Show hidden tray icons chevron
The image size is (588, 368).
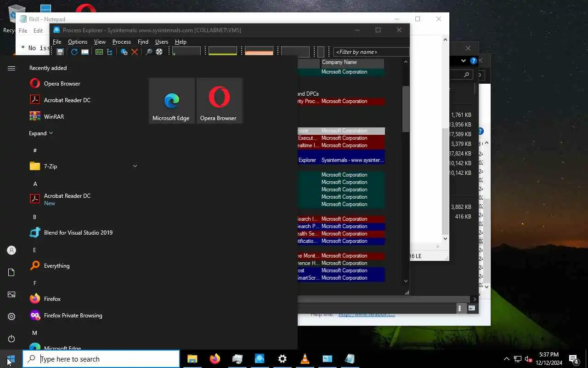(x=506, y=359)
